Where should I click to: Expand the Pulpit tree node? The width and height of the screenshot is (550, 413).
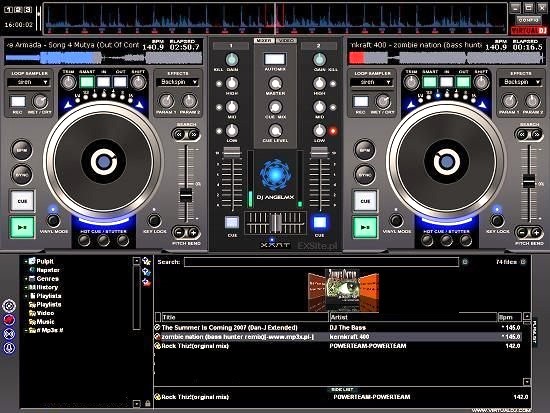coord(26,261)
